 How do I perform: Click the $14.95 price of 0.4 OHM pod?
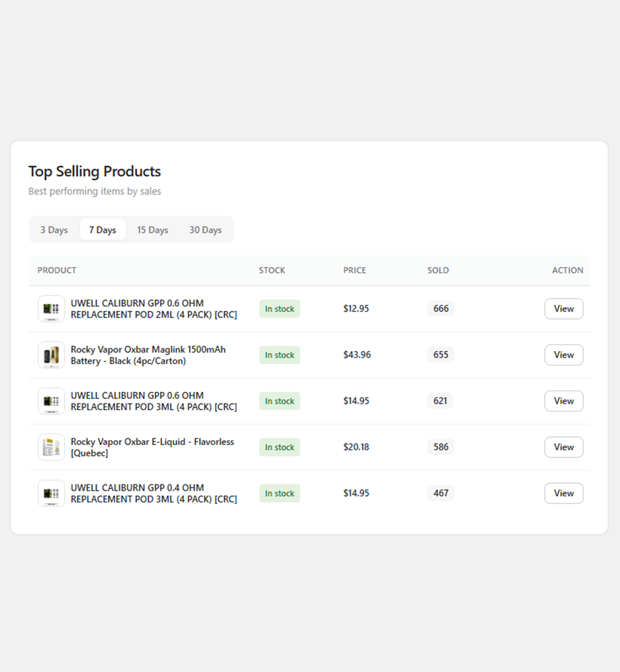[x=356, y=493]
